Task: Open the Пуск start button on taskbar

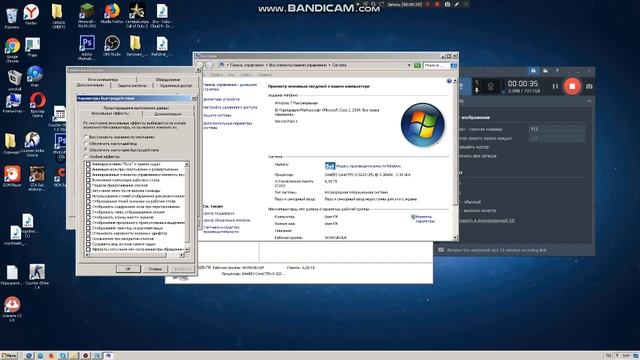Action: point(9,356)
